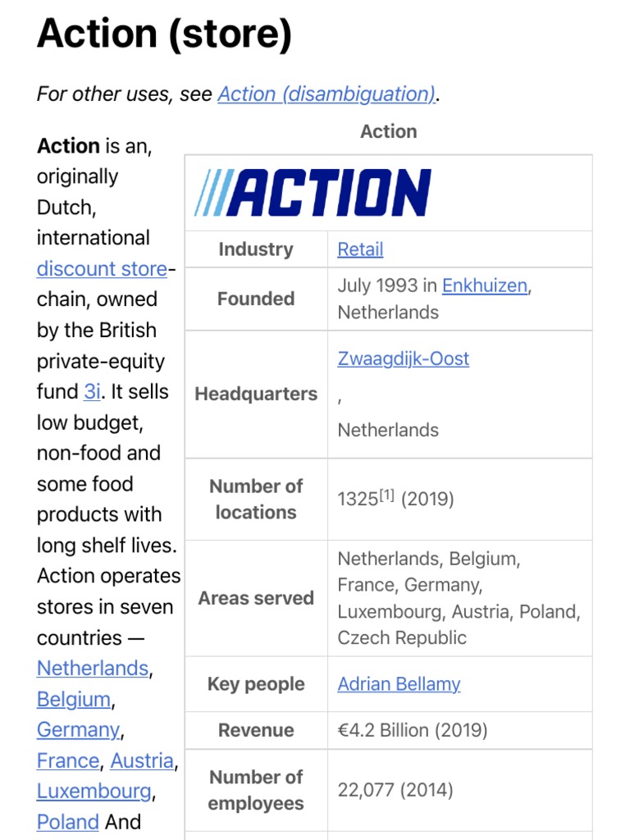Image resolution: width=630 pixels, height=840 pixels.
Task: Open the Retail industry link
Action: pyautogui.click(x=360, y=249)
